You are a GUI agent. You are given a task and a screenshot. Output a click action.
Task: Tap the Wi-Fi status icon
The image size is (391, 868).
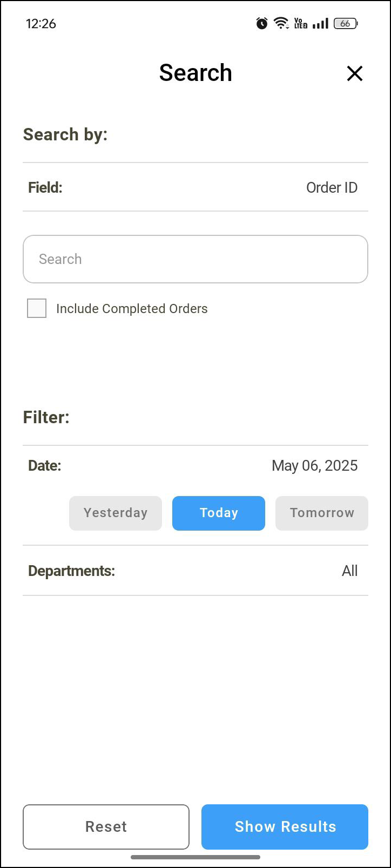coord(281,23)
